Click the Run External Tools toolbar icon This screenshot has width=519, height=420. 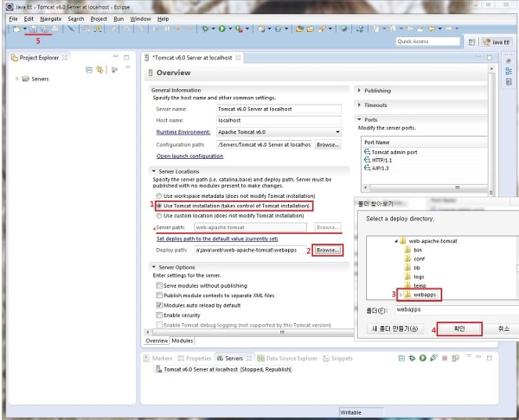[x=239, y=29]
